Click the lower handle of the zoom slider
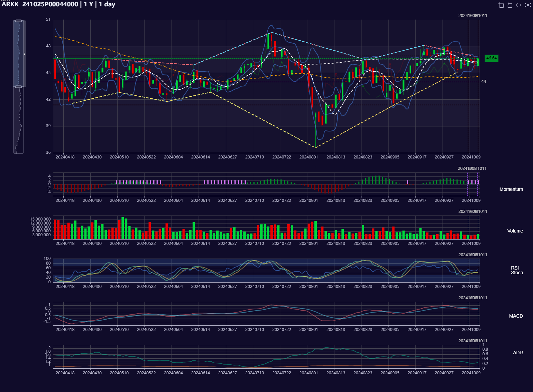 pyautogui.click(x=19, y=87)
